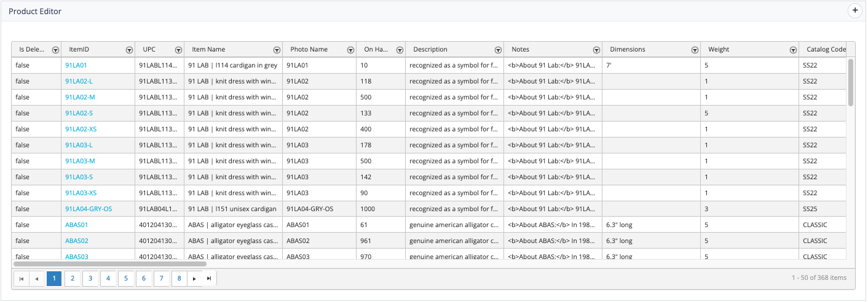Sort by Item Name column header
868x302 pixels.
[208, 50]
